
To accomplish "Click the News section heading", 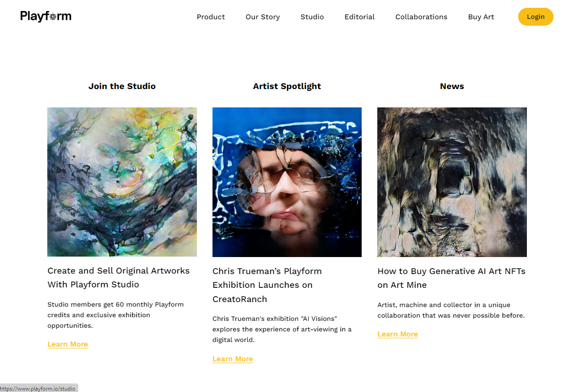I will click(x=452, y=86).
